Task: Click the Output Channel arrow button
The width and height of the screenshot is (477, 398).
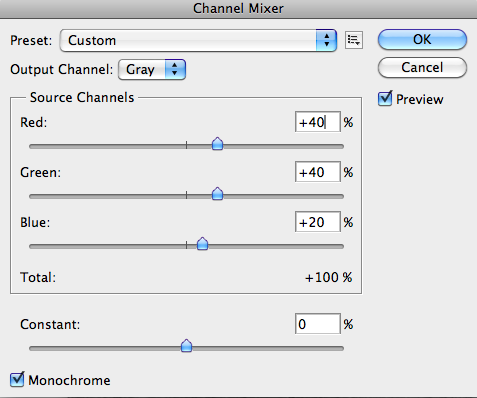Action: [x=175, y=69]
